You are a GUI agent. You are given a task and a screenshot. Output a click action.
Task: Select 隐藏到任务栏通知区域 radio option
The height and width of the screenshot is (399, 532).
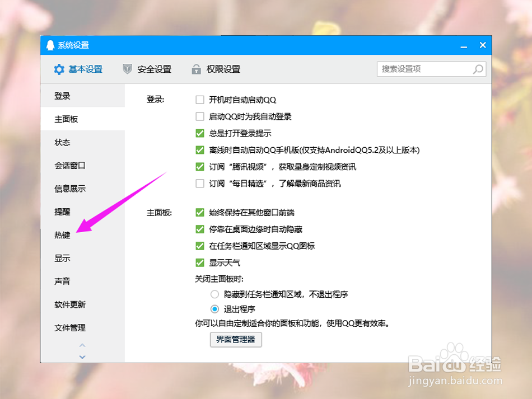coord(214,294)
